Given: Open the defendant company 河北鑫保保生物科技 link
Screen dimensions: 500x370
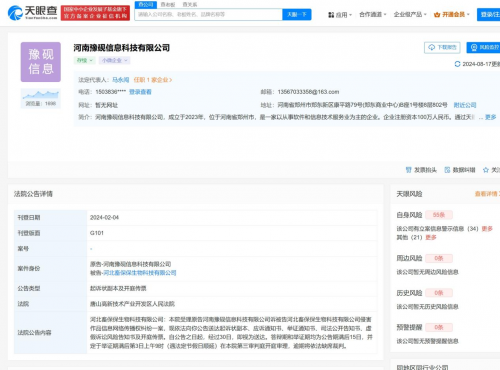Looking at the screenshot, I should [140, 273].
